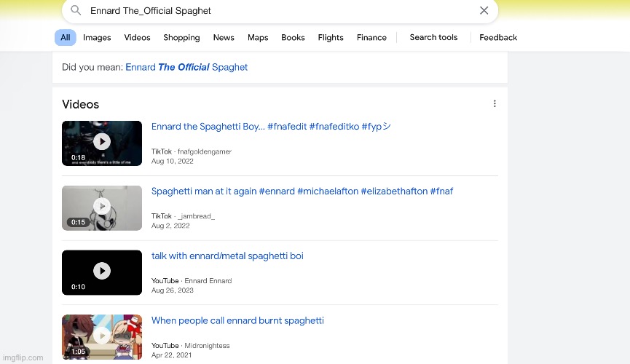Go to the Maps tab
This screenshot has width=630, height=364.
tap(258, 38)
